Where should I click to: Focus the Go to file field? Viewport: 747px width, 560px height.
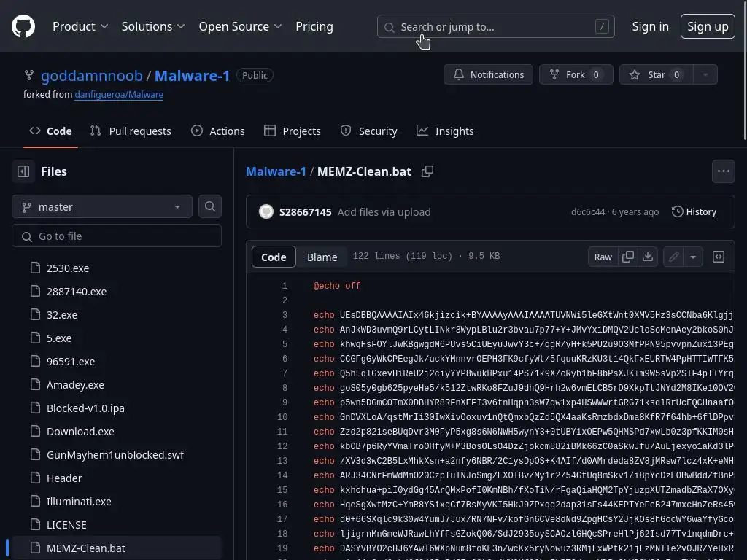click(117, 236)
